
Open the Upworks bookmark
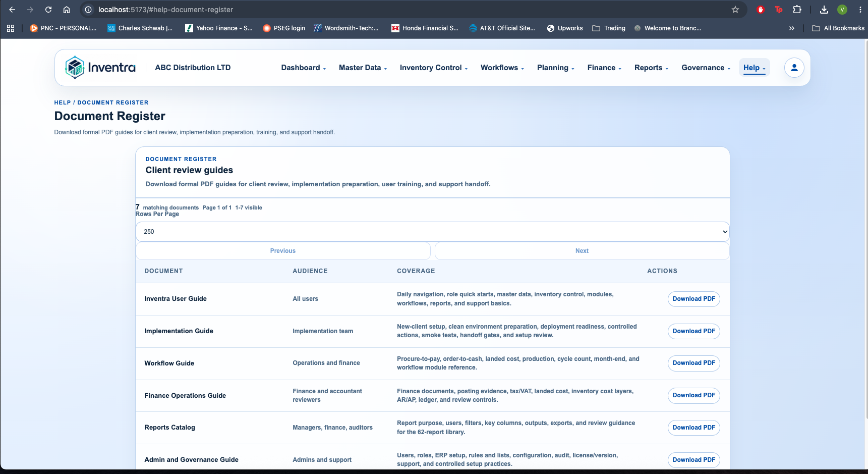pyautogui.click(x=565, y=28)
